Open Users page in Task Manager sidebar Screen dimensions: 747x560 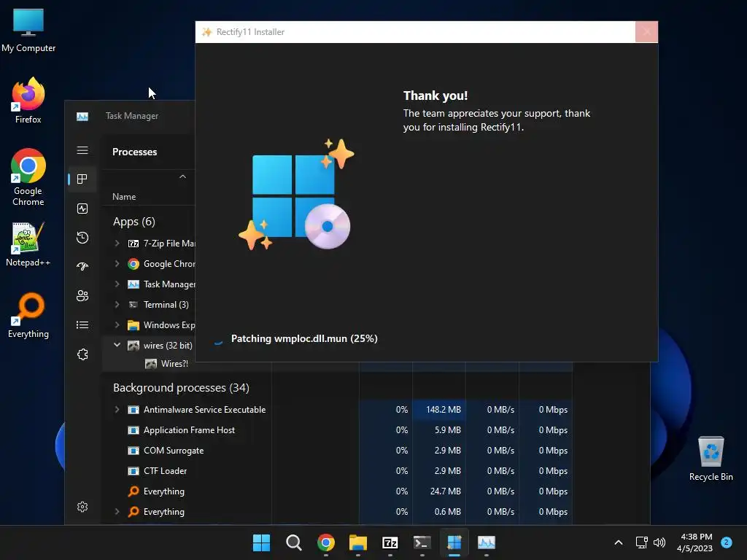(82, 296)
